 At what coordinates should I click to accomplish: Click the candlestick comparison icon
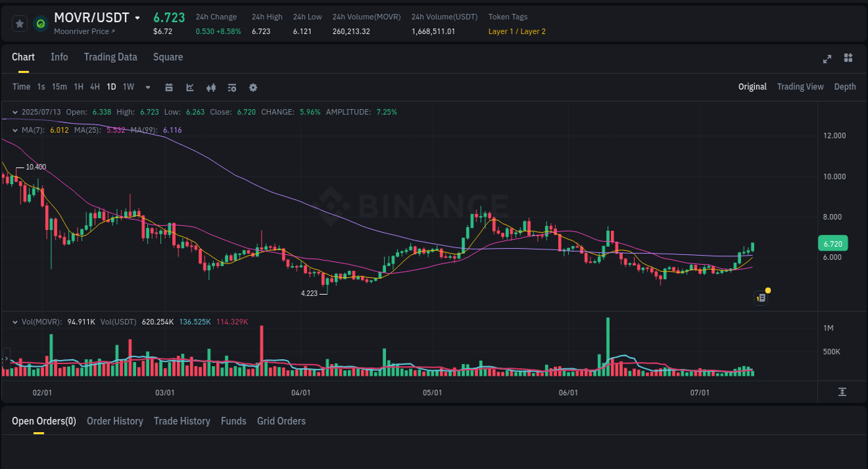tap(210, 87)
